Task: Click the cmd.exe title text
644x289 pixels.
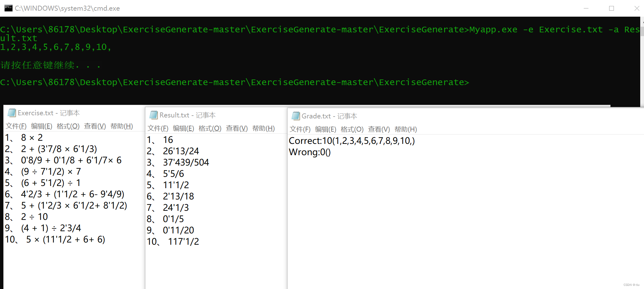Action: pos(67,8)
